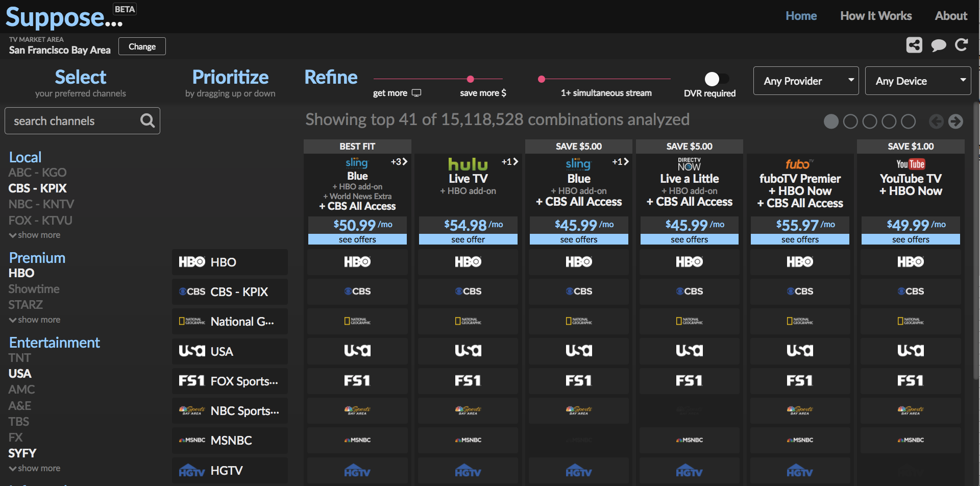Click the reload refresh arrow icon
The image size is (980, 486).
(x=962, y=45)
